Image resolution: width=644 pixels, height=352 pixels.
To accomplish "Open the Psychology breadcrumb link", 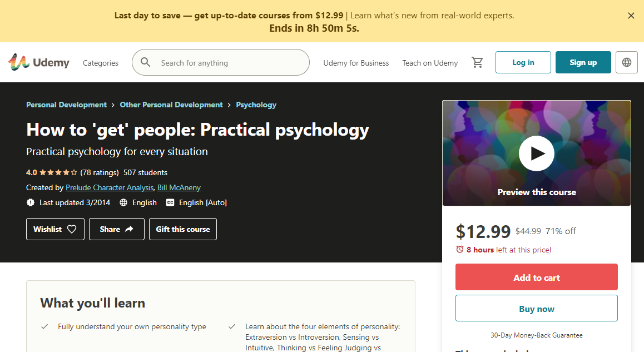I will coord(256,105).
